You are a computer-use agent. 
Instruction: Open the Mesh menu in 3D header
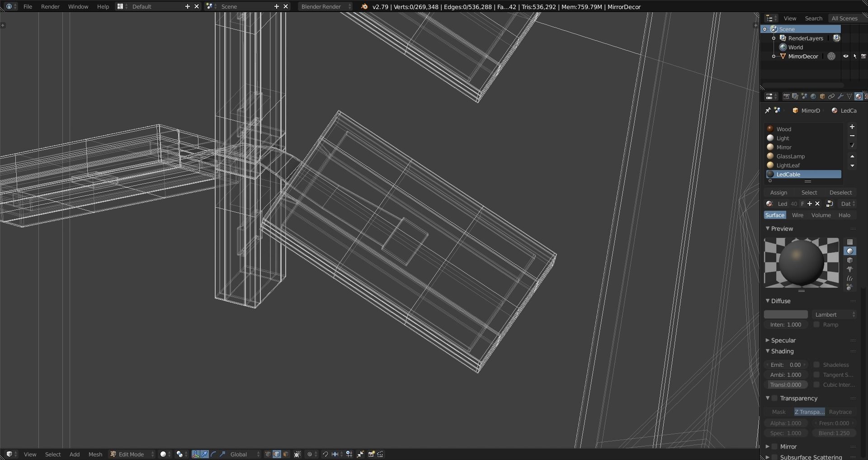pyautogui.click(x=95, y=454)
